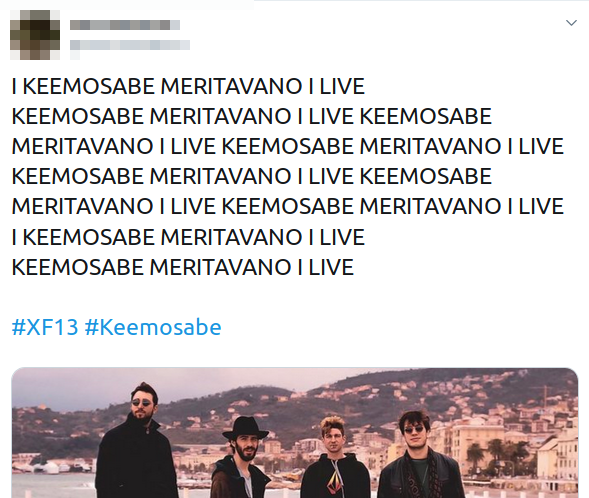The width and height of the screenshot is (589, 498).
Task: Open the tweet options chevron menu
Action: tap(571, 23)
